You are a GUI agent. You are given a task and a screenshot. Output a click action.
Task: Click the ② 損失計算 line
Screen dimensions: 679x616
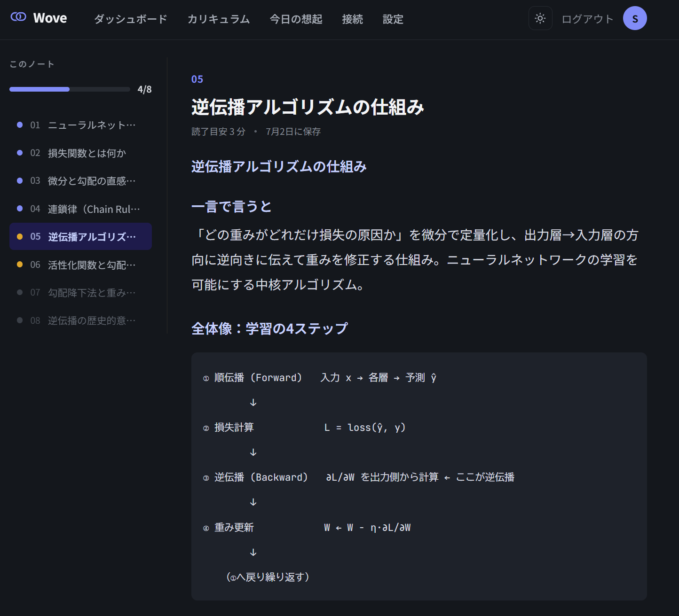click(304, 428)
